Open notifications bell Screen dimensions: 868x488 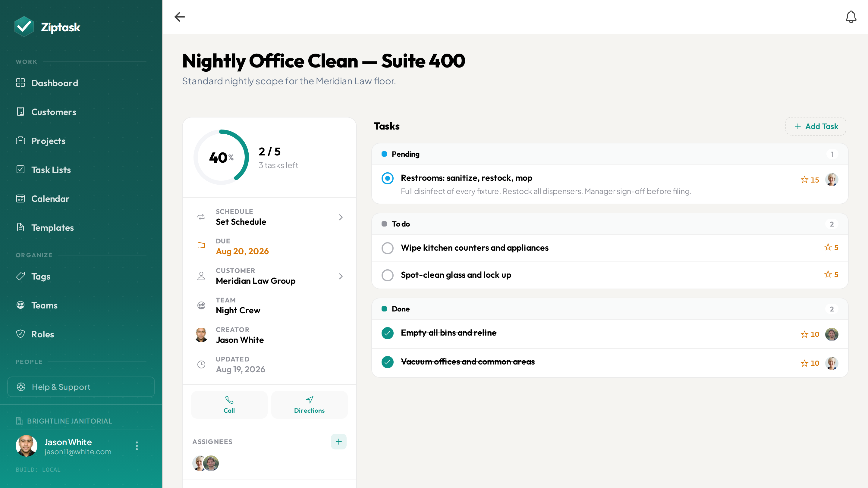[851, 17]
